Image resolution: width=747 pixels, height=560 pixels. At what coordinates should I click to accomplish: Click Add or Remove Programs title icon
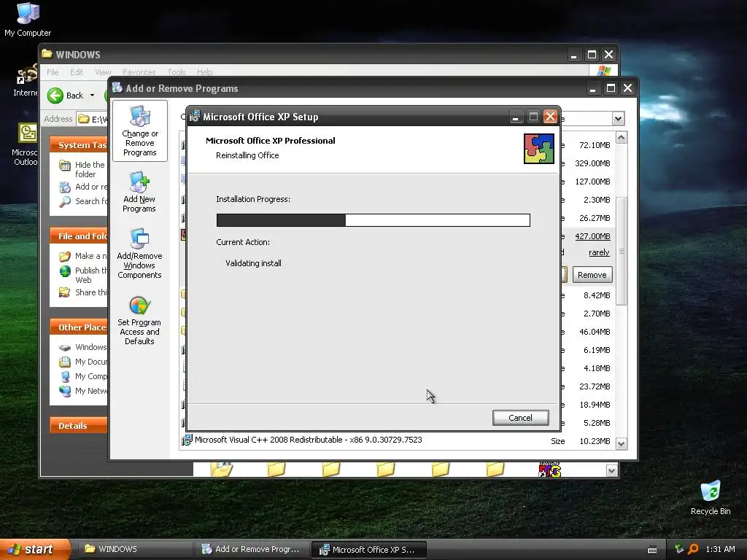point(117,87)
